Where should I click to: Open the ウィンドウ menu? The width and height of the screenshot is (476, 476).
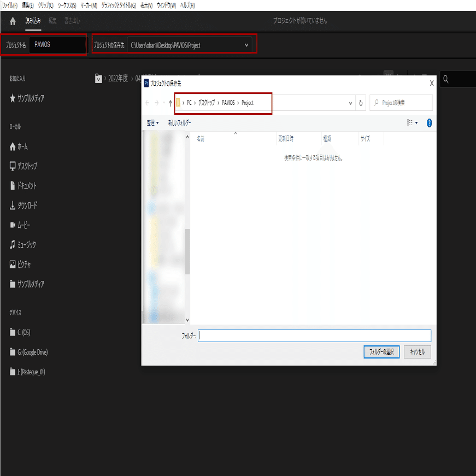point(166,5)
